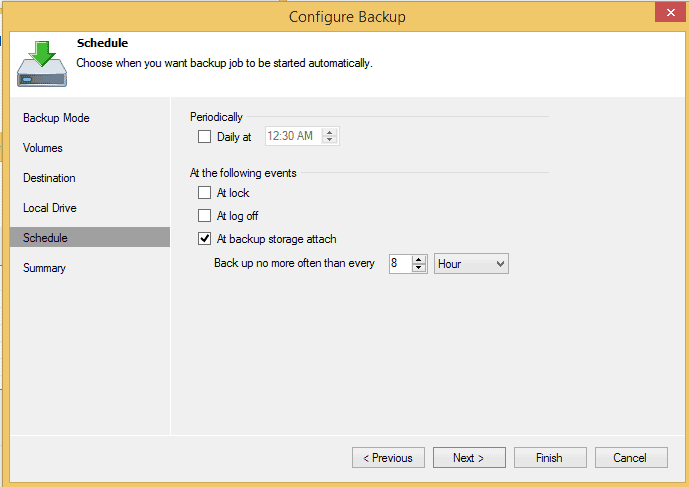Switch to the Destination step
The height and width of the screenshot is (487, 689).
pos(49,178)
